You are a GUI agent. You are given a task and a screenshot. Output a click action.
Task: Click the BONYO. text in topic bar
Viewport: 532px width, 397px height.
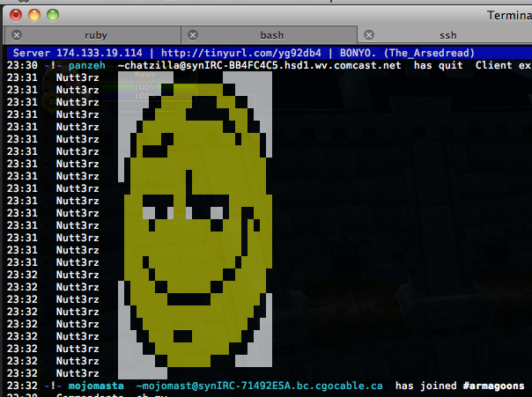pyautogui.click(x=358, y=53)
